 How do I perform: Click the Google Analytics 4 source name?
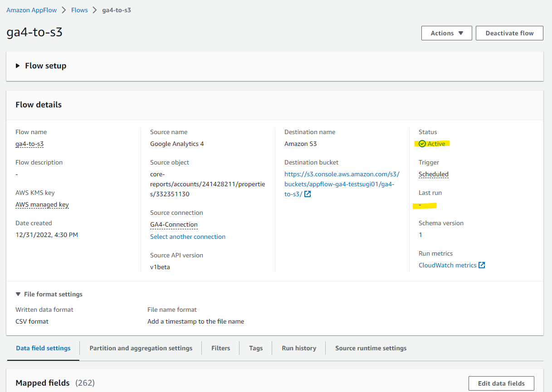(177, 144)
